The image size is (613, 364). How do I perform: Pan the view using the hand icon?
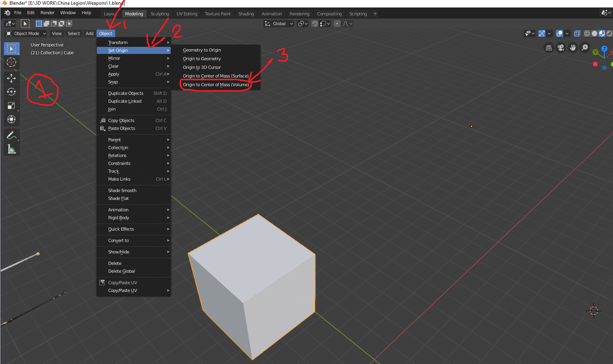tap(572, 48)
